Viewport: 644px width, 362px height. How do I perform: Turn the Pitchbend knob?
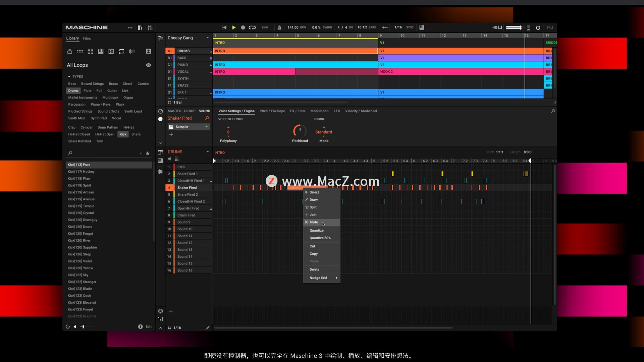300,131
